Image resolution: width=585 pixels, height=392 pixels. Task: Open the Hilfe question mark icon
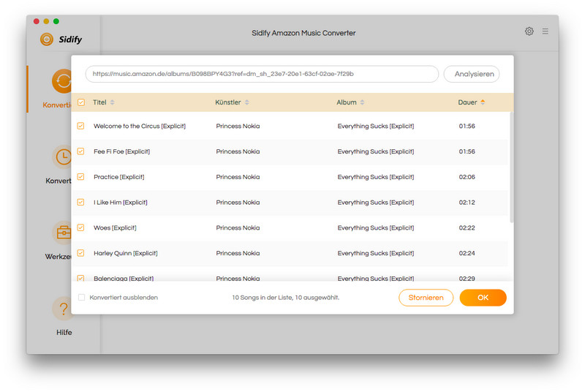(x=62, y=309)
